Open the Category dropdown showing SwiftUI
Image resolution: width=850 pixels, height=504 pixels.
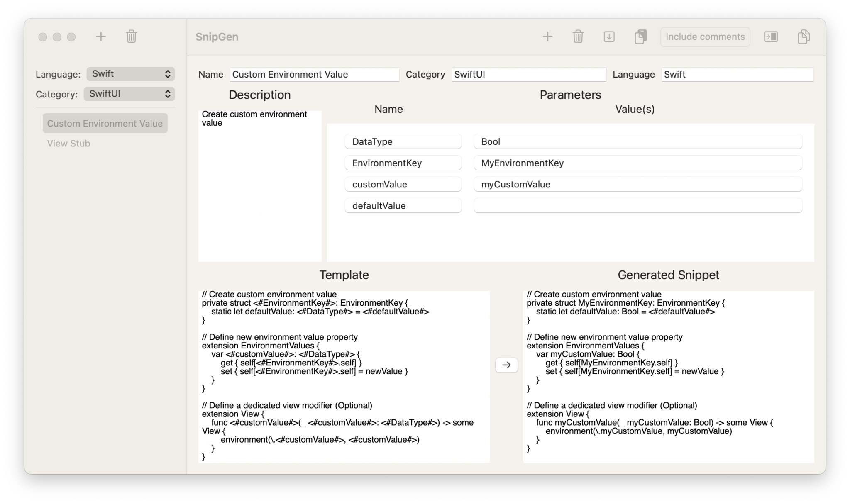pos(129,94)
